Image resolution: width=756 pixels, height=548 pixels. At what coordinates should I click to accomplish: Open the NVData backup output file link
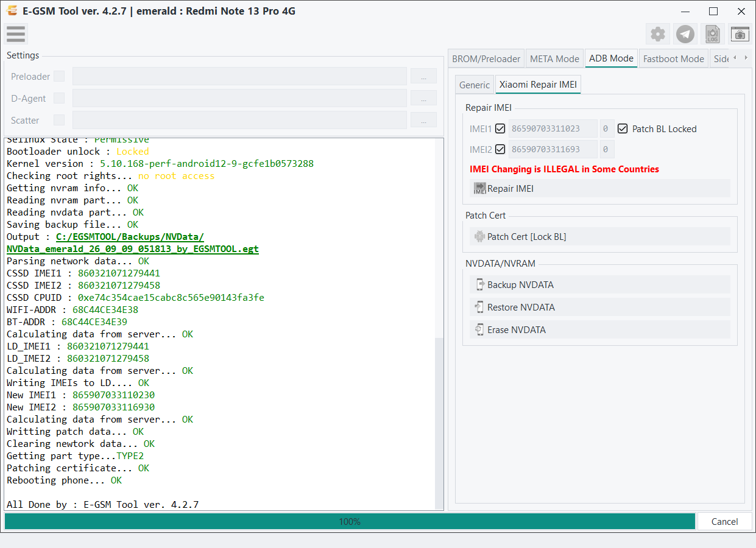click(133, 243)
